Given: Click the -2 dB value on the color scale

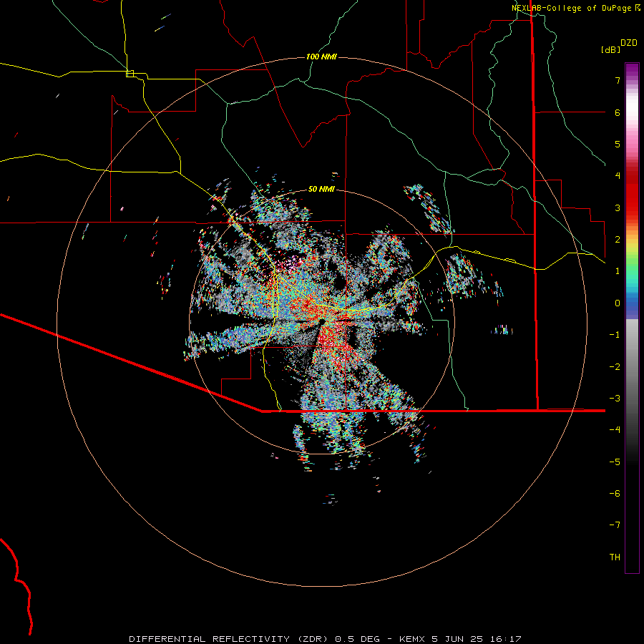Looking at the screenshot, I should (615, 367).
